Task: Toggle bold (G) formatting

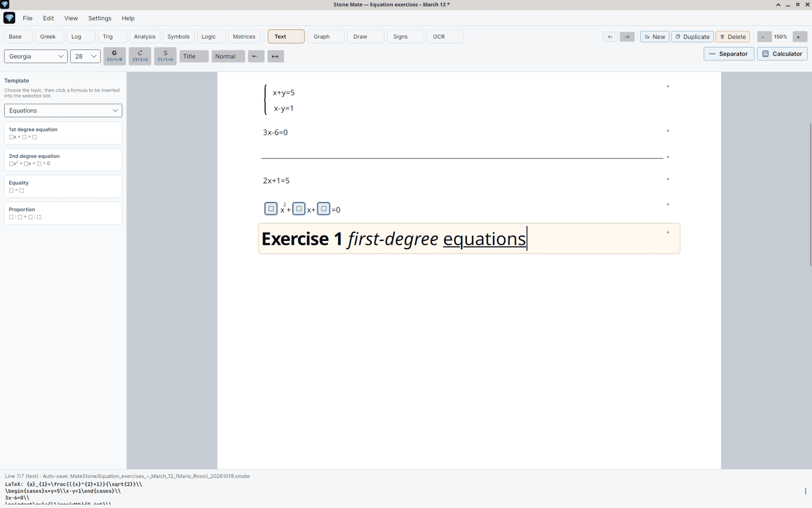Action: 114,56
